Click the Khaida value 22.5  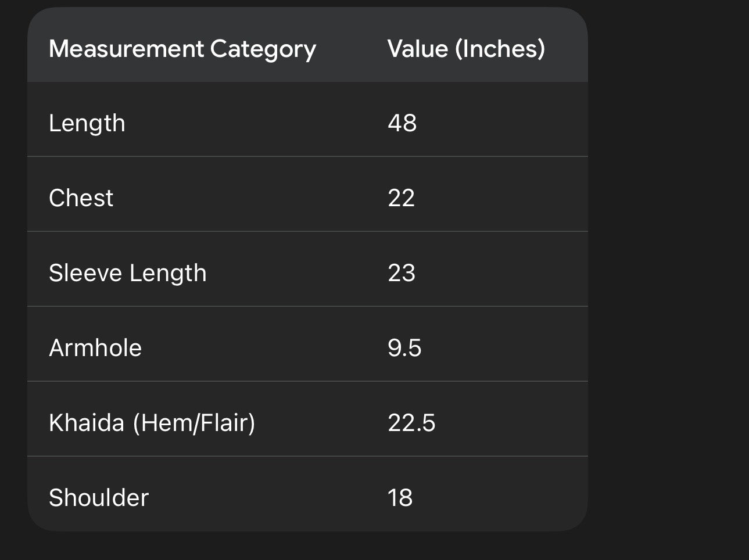tap(411, 423)
